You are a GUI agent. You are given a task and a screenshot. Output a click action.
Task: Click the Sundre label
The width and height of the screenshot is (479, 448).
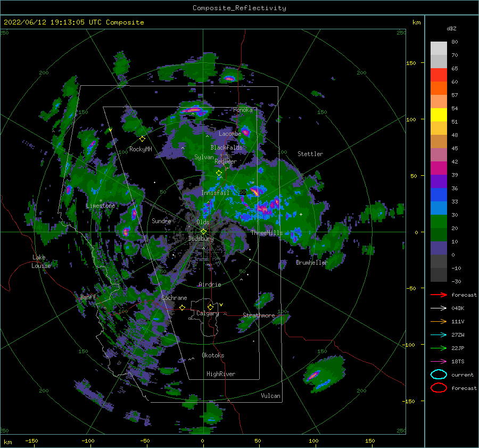161,221
